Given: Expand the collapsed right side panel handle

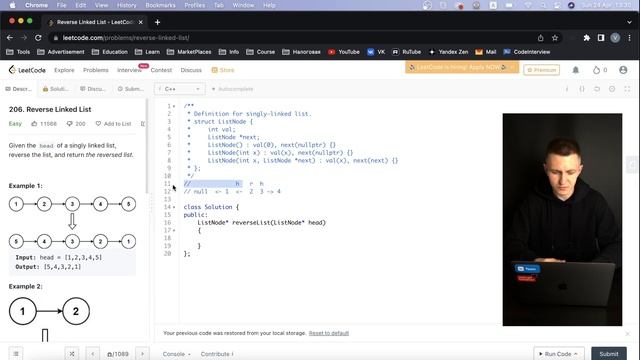Looking at the screenshot, I should [632, 165].
